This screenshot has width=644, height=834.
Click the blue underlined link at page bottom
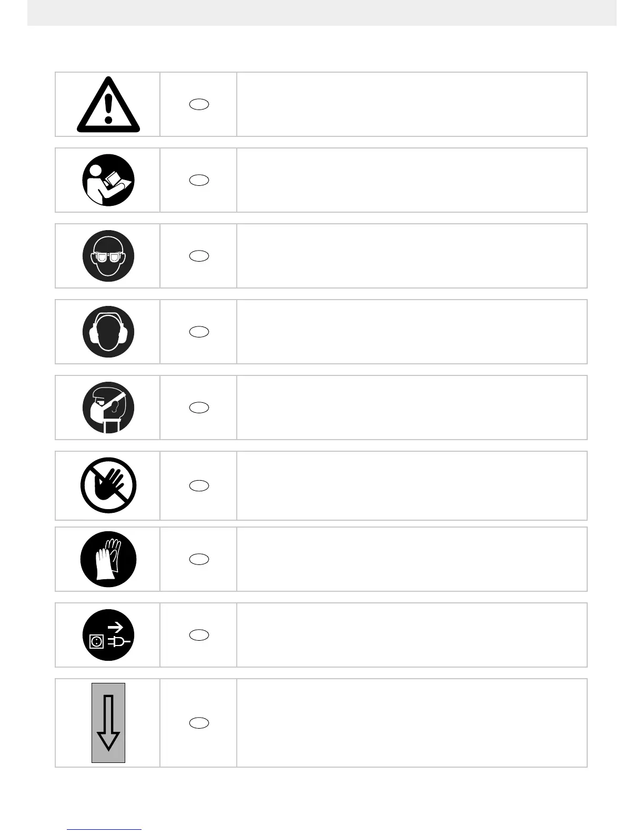[104, 829]
